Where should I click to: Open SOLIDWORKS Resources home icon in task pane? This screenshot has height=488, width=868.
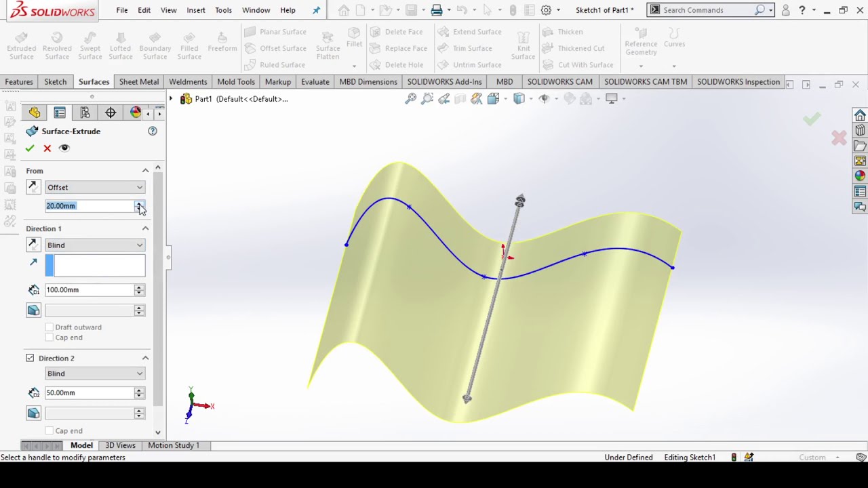pyautogui.click(x=860, y=115)
